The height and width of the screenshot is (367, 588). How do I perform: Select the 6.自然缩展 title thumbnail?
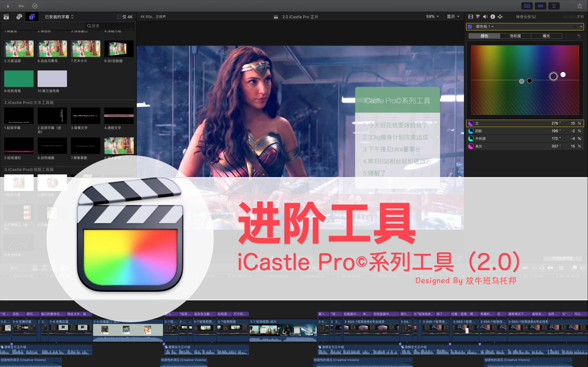pyautogui.click(x=52, y=146)
